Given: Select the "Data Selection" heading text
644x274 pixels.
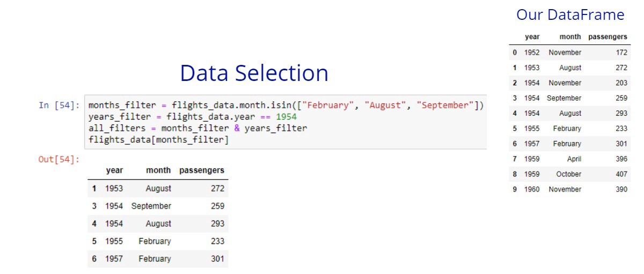Looking at the screenshot, I should point(254,73).
